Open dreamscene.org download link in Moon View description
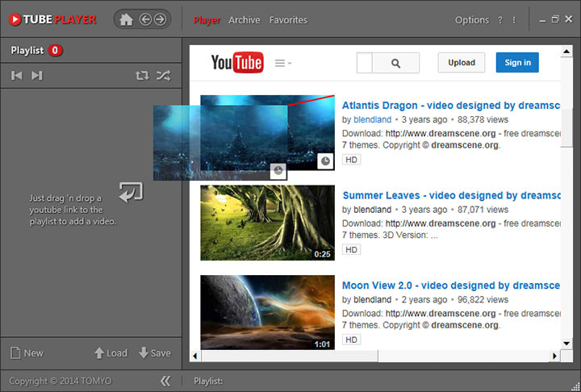581x392 pixels. [x=441, y=314]
